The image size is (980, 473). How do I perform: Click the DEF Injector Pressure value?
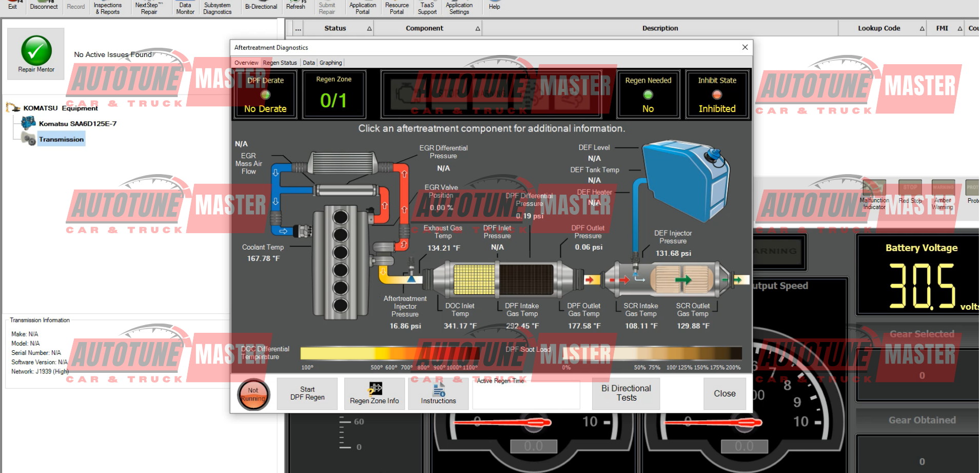pos(673,253)
